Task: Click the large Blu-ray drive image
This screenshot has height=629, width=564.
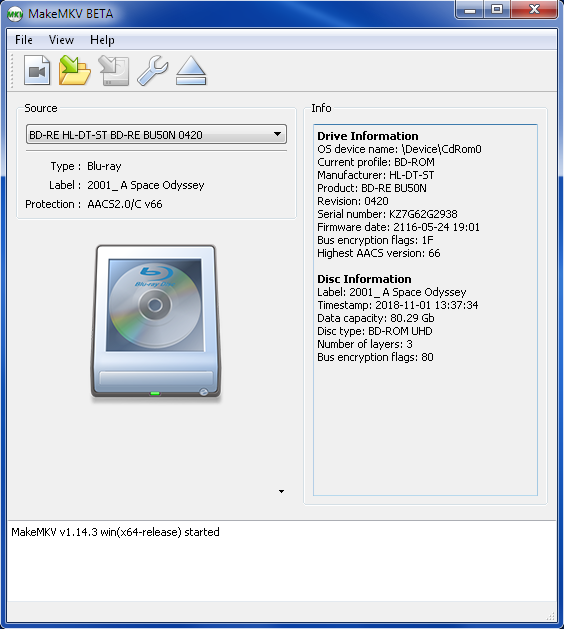Action: (x=156, y=323)
